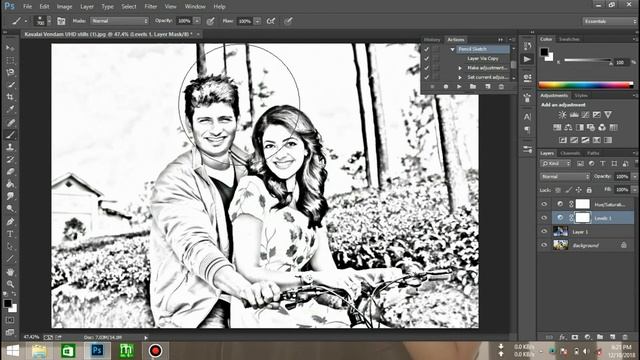Select the Lasso tool
The image size is (640, 360).
click(x=10, y=73)
